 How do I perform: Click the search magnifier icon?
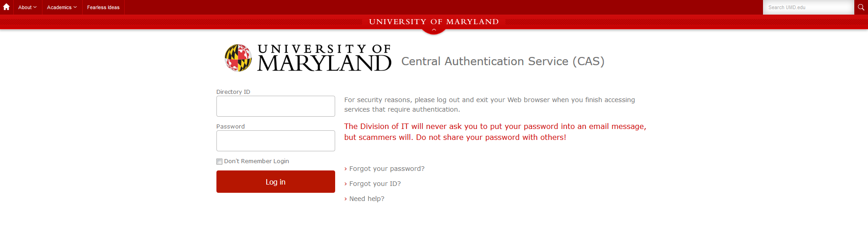click(x=861, y=7)
